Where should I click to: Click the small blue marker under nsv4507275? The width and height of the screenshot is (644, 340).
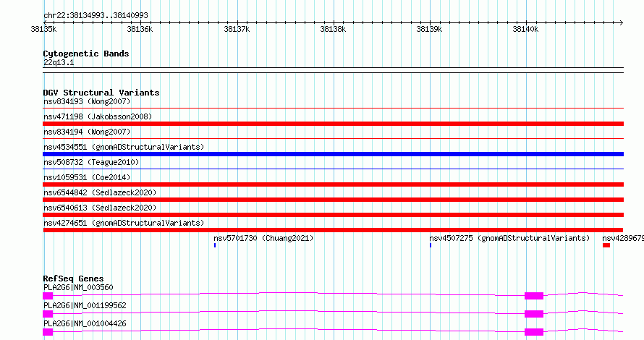click(431, 245)
